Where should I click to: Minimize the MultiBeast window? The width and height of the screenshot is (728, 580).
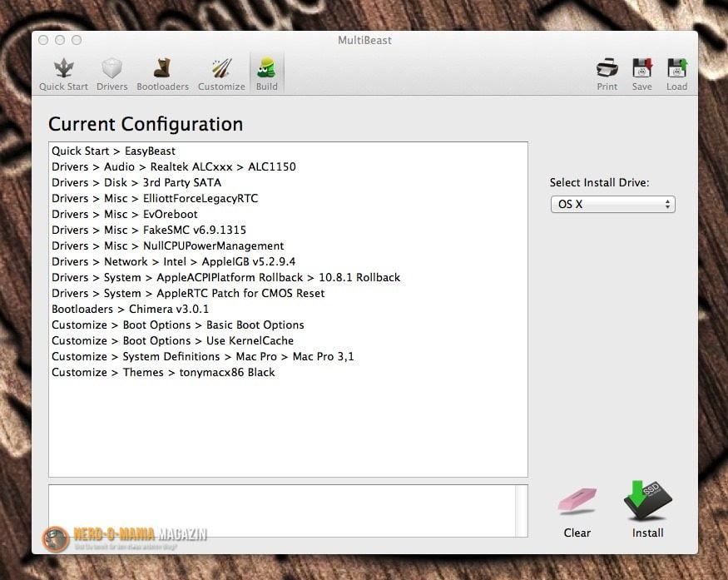pos(60,40)
